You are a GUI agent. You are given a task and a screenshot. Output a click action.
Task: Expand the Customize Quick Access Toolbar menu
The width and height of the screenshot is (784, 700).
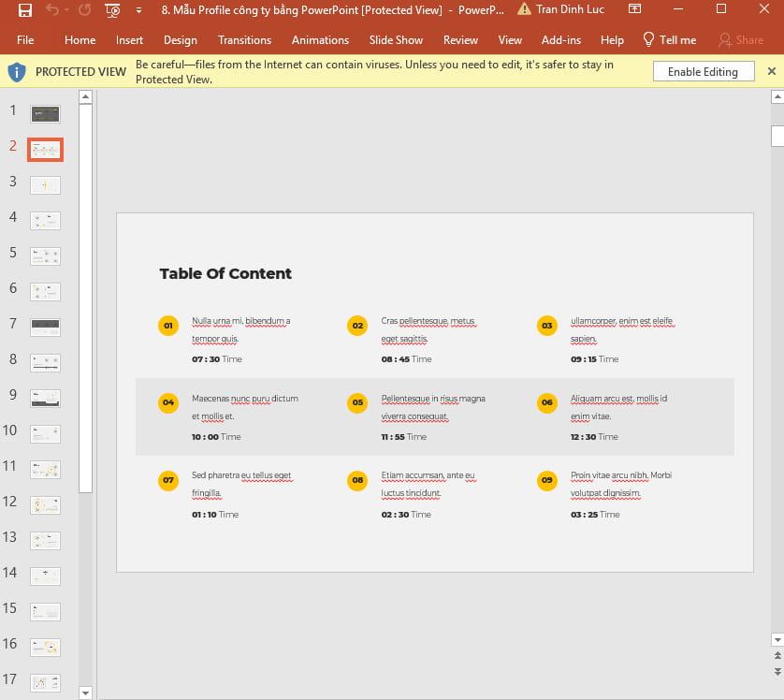tap(137, 10)
